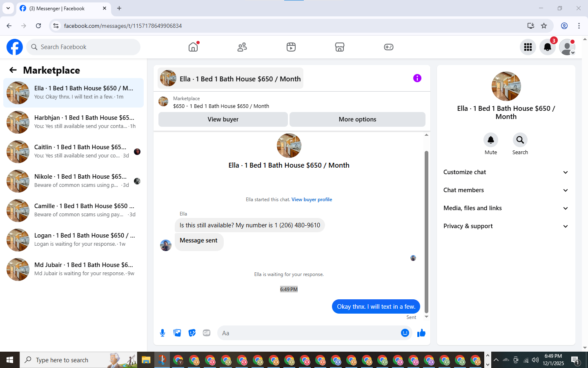Open the Chrome profile icon

564,26
